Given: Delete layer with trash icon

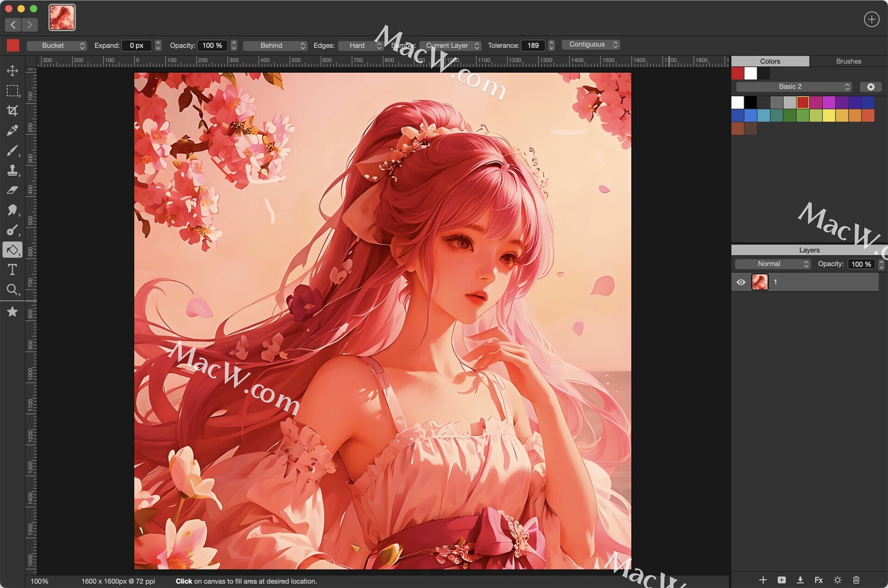Looking at the screenshot, I should click(856, 580).
